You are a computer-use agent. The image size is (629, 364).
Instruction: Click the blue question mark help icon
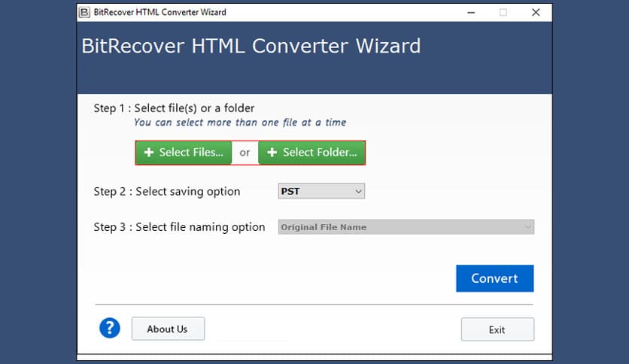pos(110,329)
